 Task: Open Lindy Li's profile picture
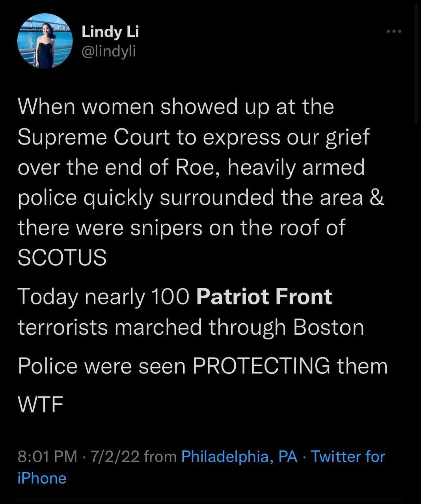tap(45, 41)
